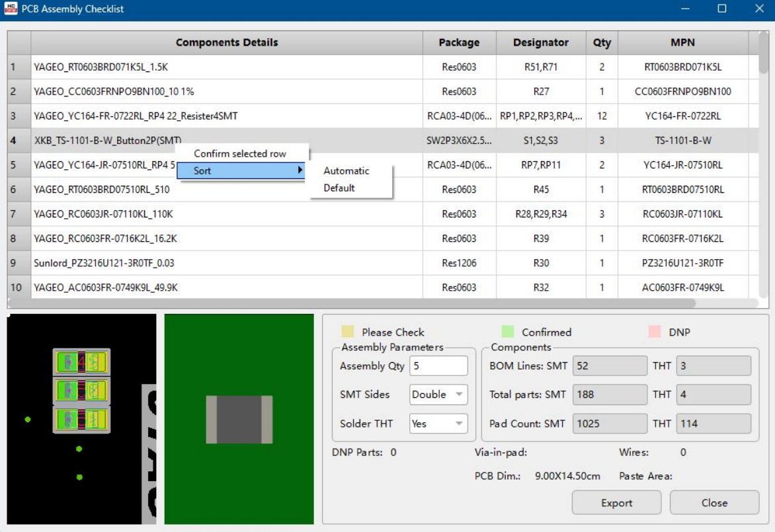Click the Components Details column header
The image size is (775, 532).
[227, 42]
